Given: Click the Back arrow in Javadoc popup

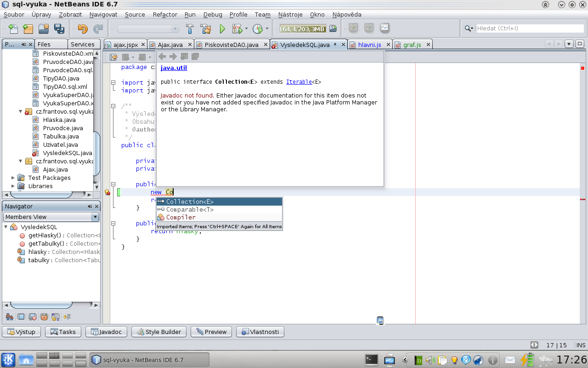Looking at the screenshot, I should pyautogui.click(x=163, y=57).
